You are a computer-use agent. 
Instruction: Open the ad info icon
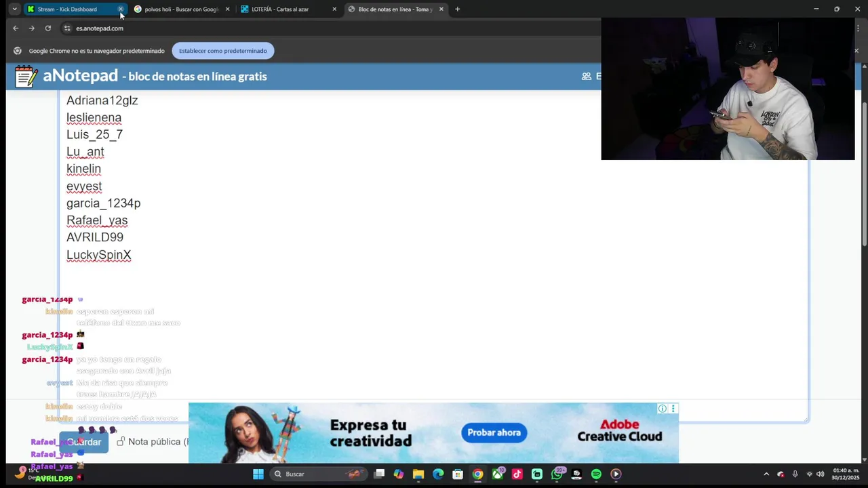(x=662, y=409)
